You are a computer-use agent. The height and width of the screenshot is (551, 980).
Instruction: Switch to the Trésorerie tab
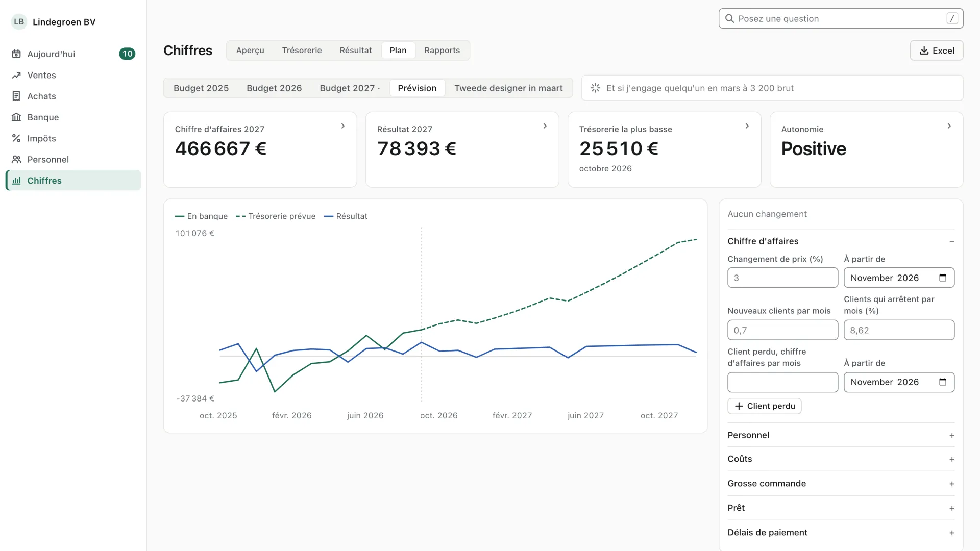(x=302, y=51)
